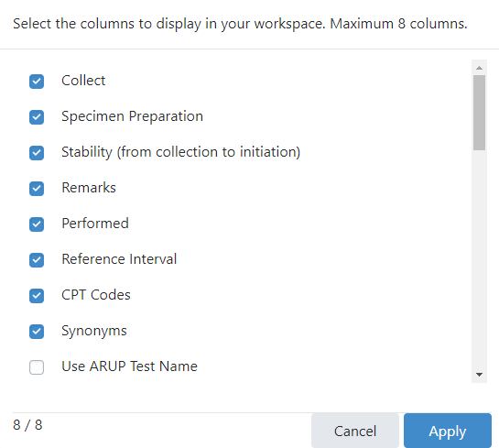The height and width of the screenshot is (448, 499).
Task: Click the scrollbar down arrow
Action: pos(479,375)
